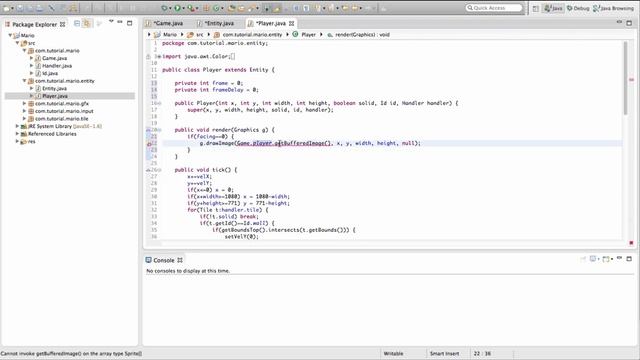
Task: Collapse the com.tutorial.mario.entity package
Action: pyautogui.click(x=24, y=81)
